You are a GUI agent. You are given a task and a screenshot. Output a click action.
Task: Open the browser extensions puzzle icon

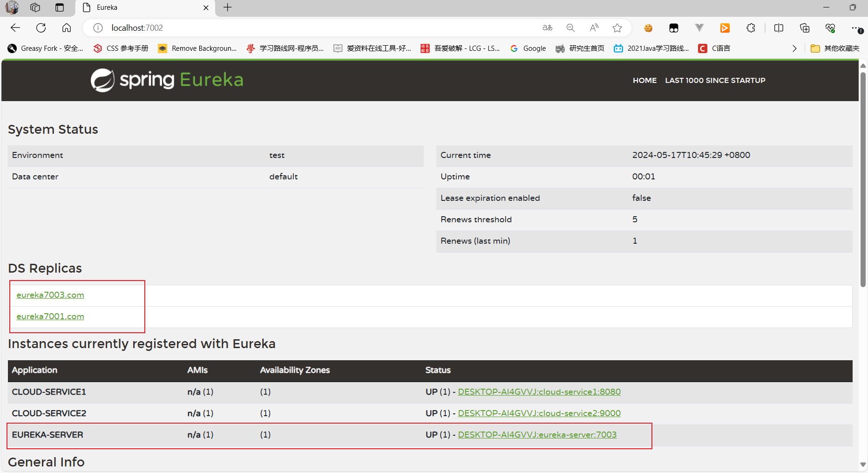pyautogui.click(x=751, y=28)
